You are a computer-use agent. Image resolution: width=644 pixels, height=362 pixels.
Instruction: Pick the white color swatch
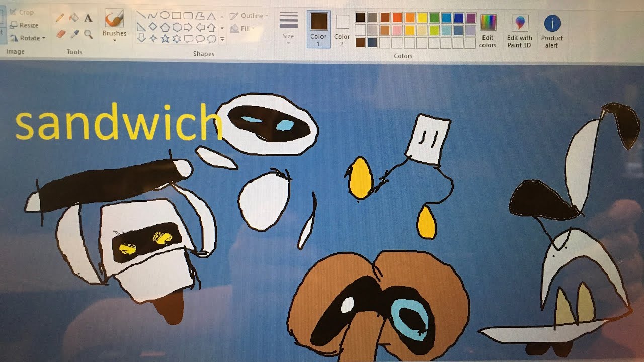click(x=360, y=30)
